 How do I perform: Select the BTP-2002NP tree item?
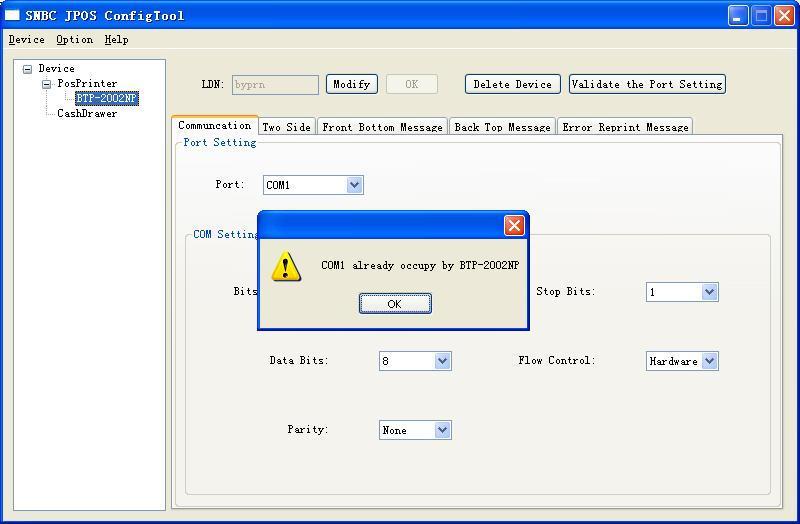point(107,98)
